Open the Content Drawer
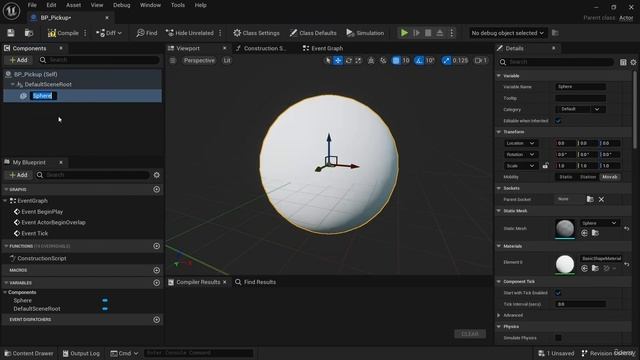 29,353
